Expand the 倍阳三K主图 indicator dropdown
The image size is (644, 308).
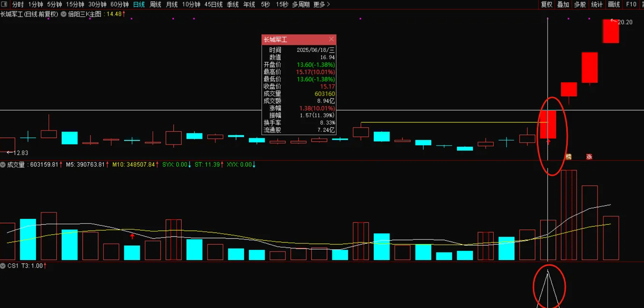(64, 14)
